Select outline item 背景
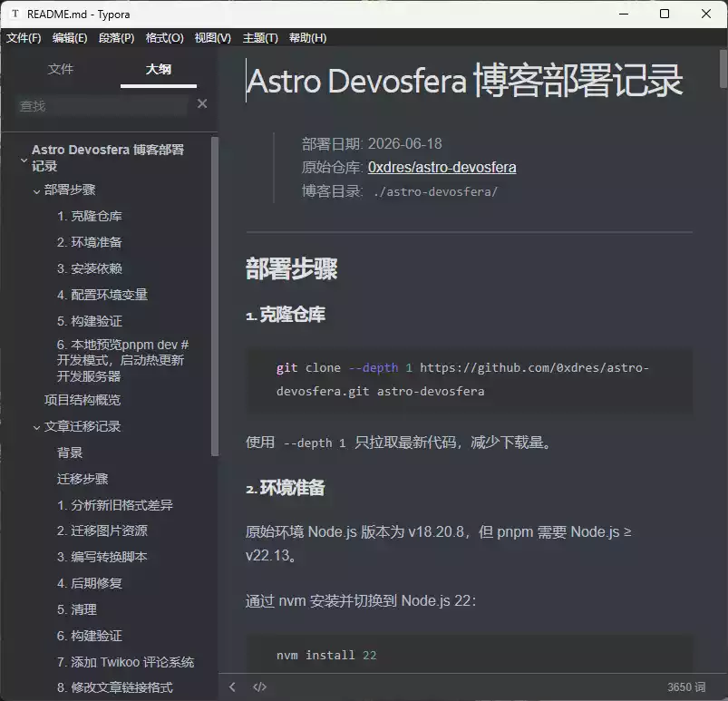Image resolution: width=728 pixels, height=701 pixels. (x=70, y=453)
